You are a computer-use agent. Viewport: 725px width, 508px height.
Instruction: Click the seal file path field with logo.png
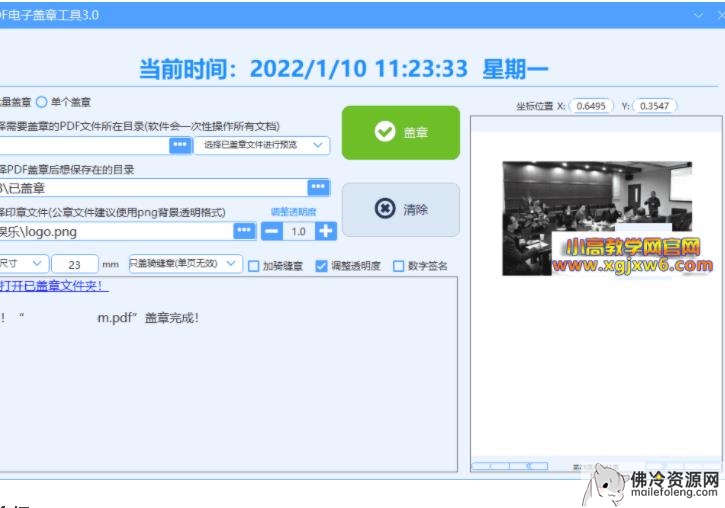(115, 231)
